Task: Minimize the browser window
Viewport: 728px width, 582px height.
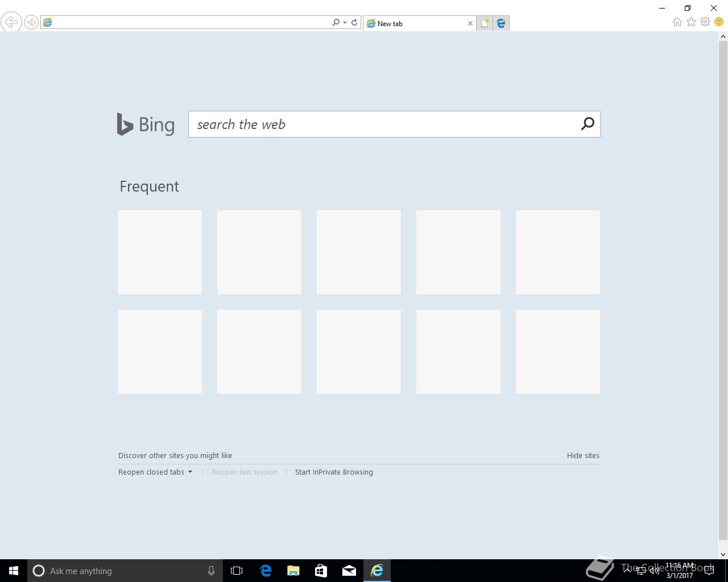Action: [662, 8]
